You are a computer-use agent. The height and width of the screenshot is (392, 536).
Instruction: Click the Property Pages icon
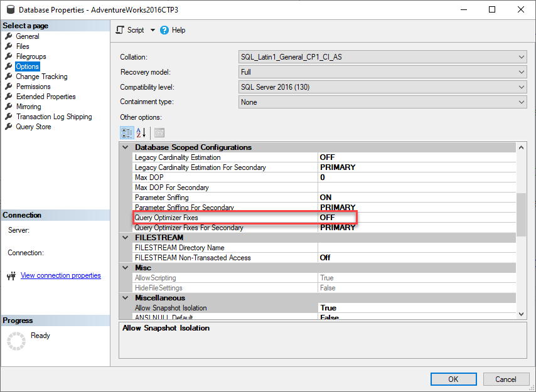coord(159,132)
